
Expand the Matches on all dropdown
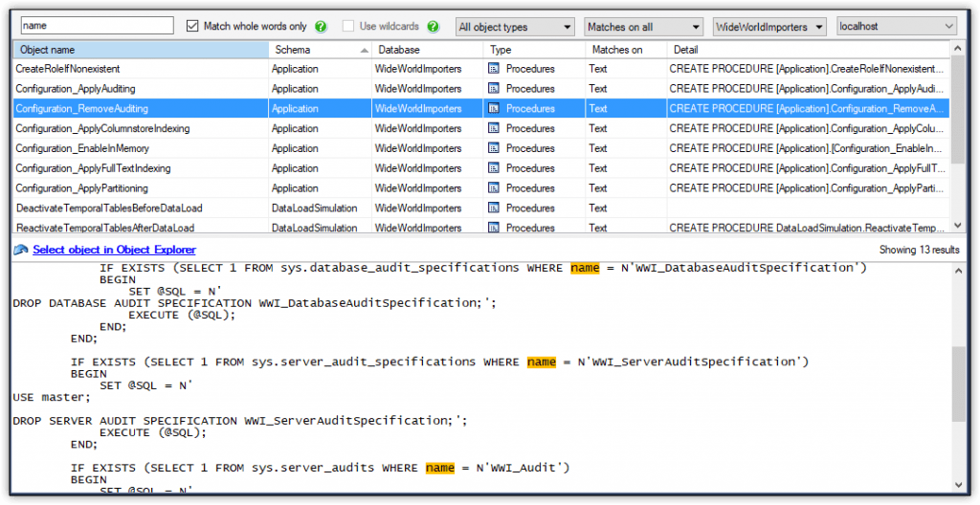[644, 27]
